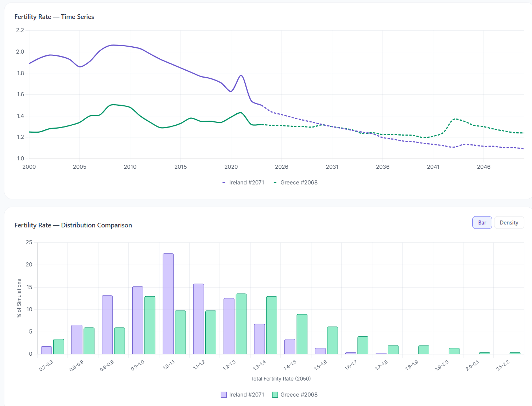Click the % of Simulations axis label

(x=19, y=298)
